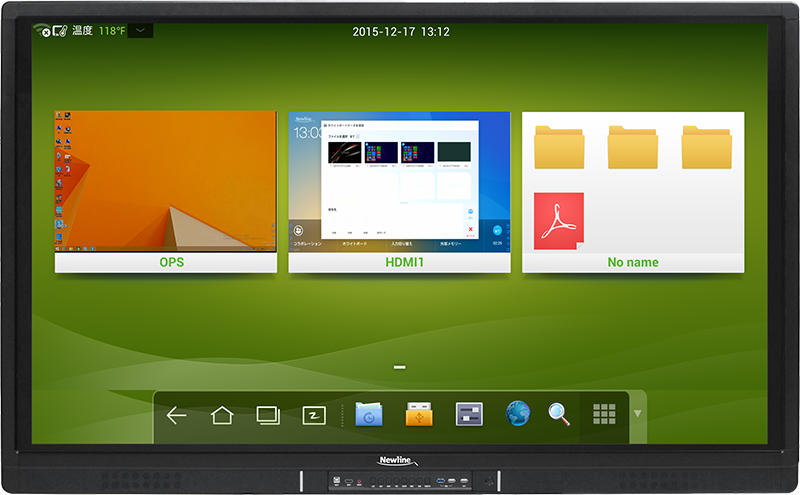Open the magnifying glass search
This screenshot has width=800, height=495.
click(559, 415)
